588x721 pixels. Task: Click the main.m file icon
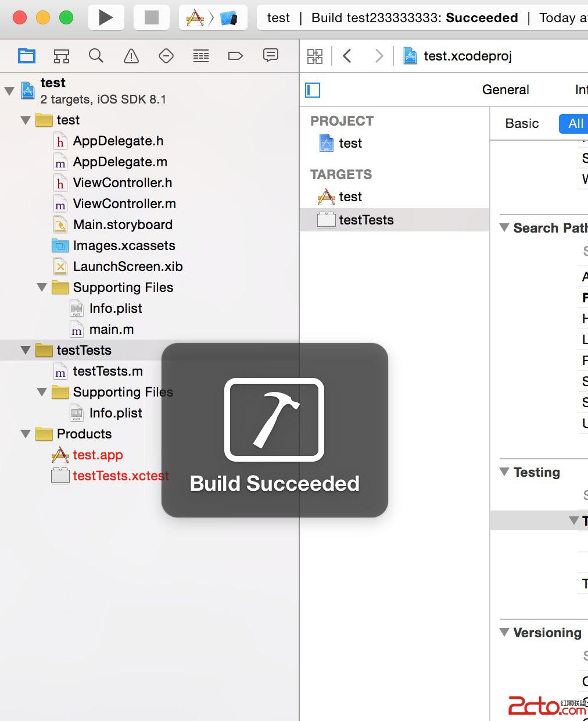point(76,329)
